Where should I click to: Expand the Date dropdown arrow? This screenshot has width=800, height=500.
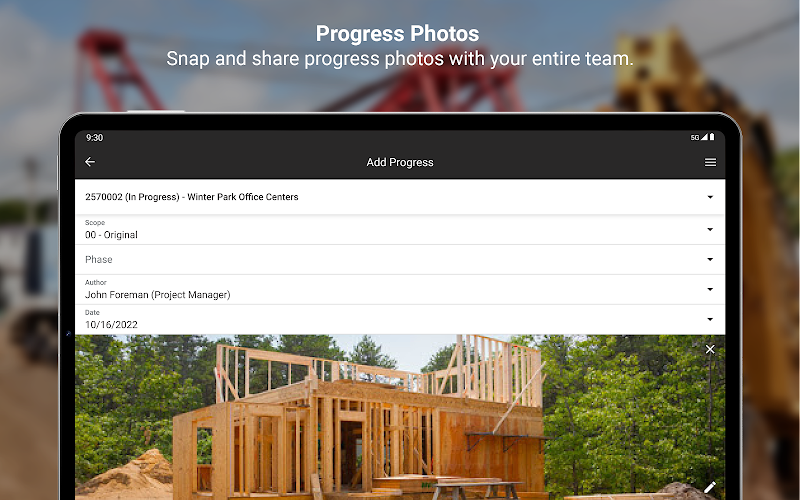tap(710, 319)
